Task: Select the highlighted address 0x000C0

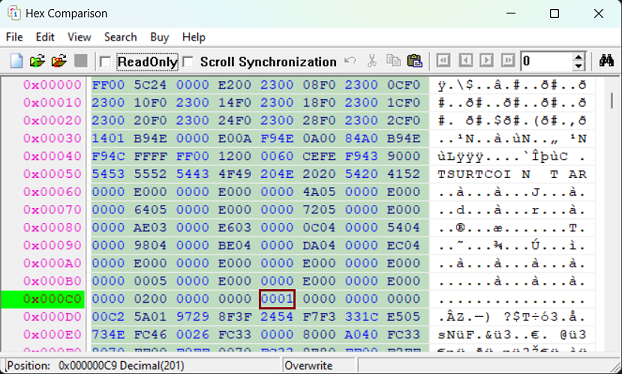Action: click(43, 299)
